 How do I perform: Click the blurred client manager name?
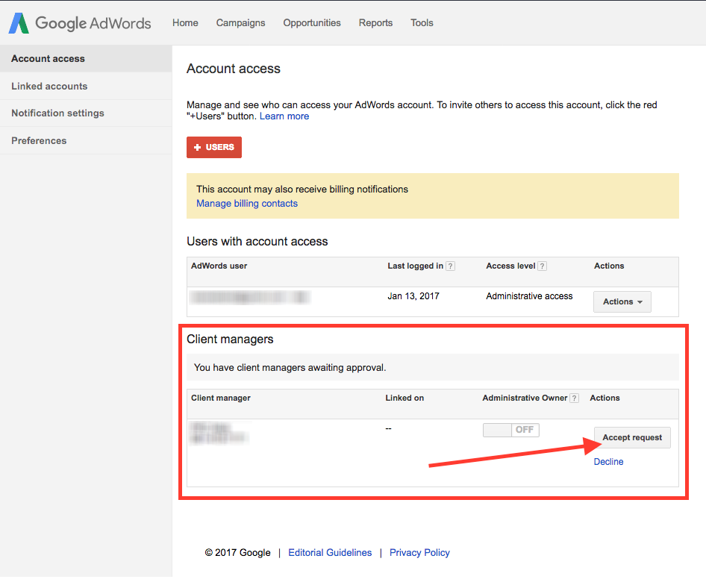219,433
